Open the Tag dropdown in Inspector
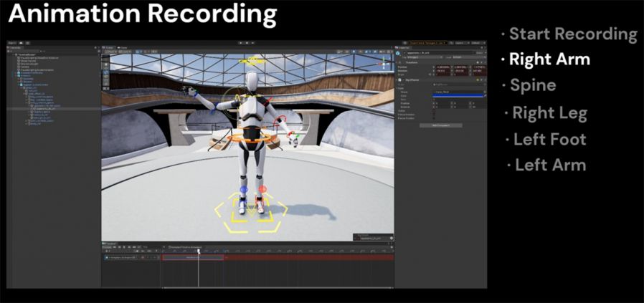 pos(426,57)
